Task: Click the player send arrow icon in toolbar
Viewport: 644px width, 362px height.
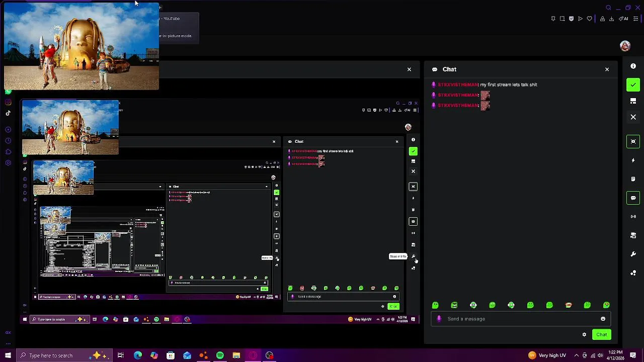Action: [580, 19]
